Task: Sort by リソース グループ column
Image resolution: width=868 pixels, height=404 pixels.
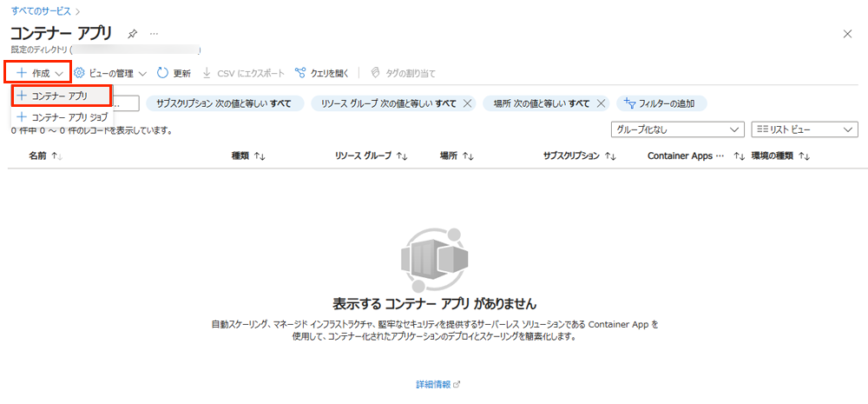Action: (x=372, y=156)
